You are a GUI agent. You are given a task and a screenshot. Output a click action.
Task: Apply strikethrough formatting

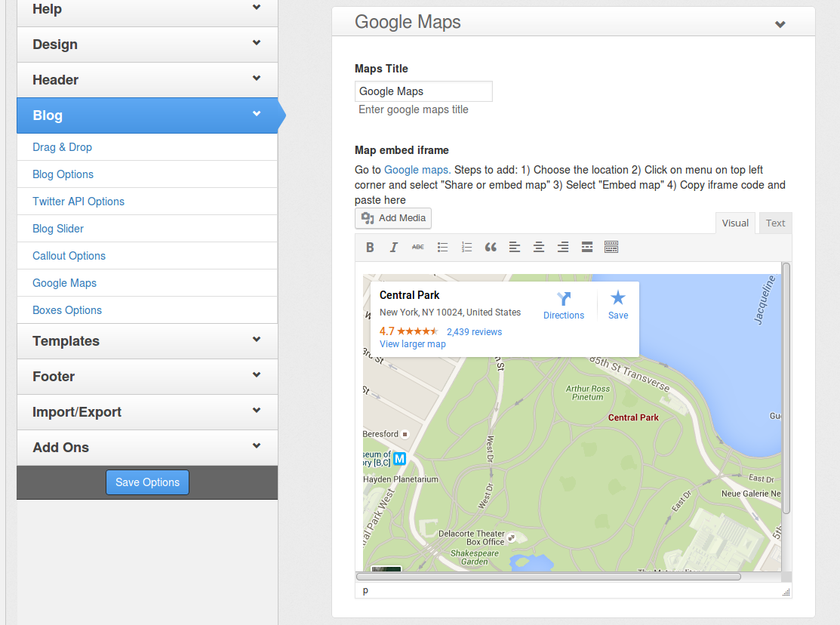click(417, 247)
